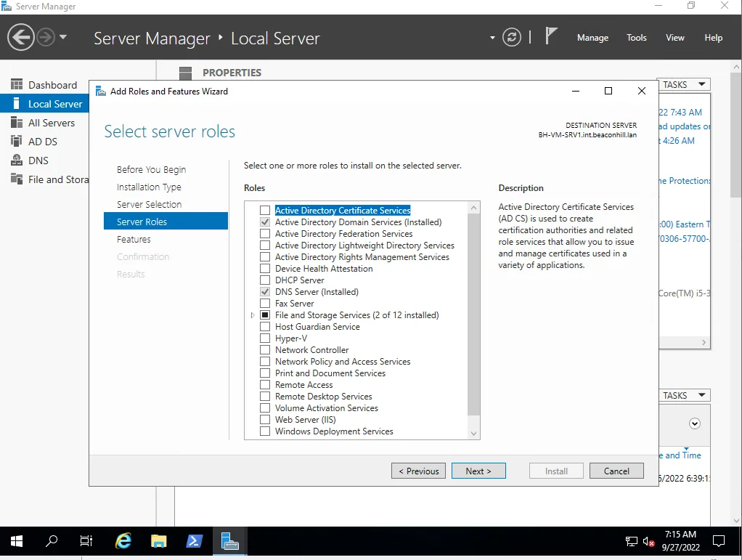The width and height of the screenshot is (742, 560).
Task: Open the Help menu
Action: [x=713, y=37]
